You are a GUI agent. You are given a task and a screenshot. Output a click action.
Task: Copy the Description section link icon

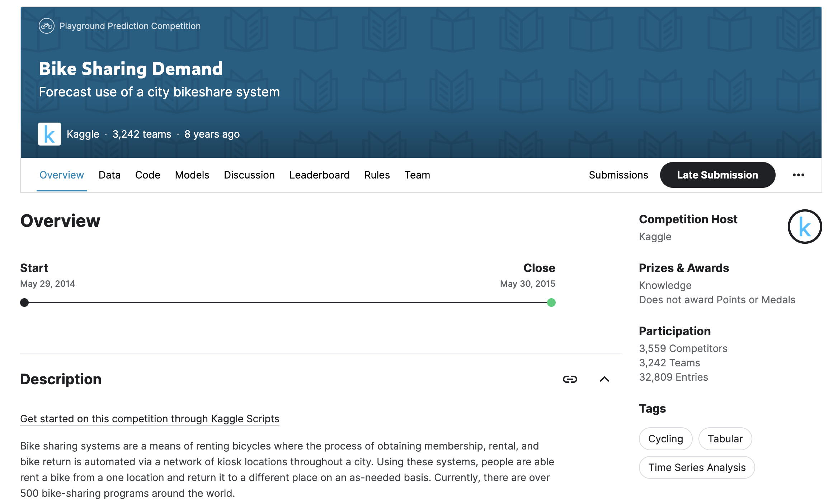[x=570, y=379]
